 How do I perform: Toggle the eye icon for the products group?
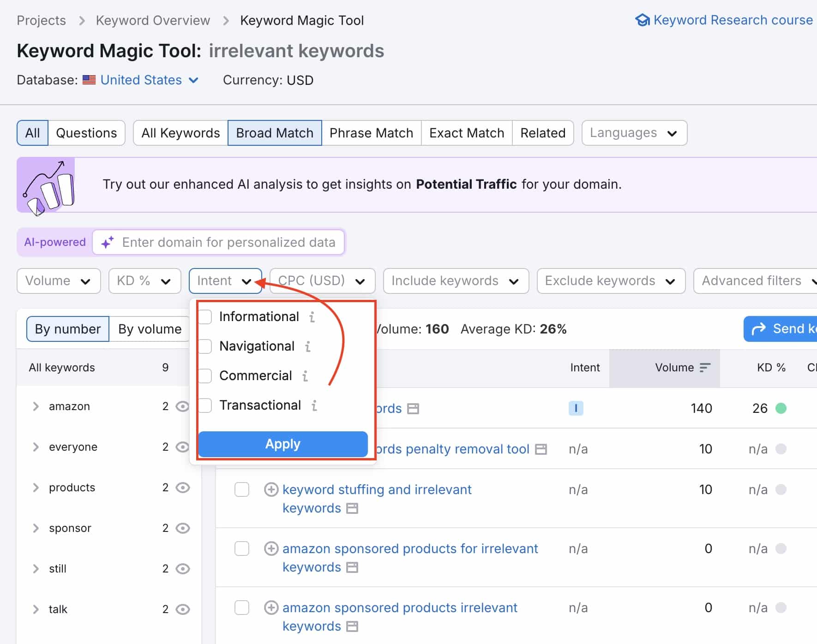coord(183,488)
